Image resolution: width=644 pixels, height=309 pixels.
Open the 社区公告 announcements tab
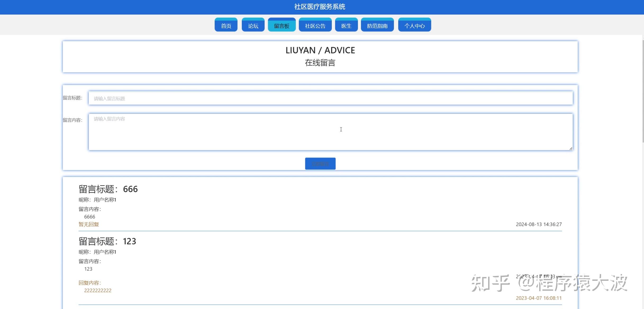tap(315, 25)
